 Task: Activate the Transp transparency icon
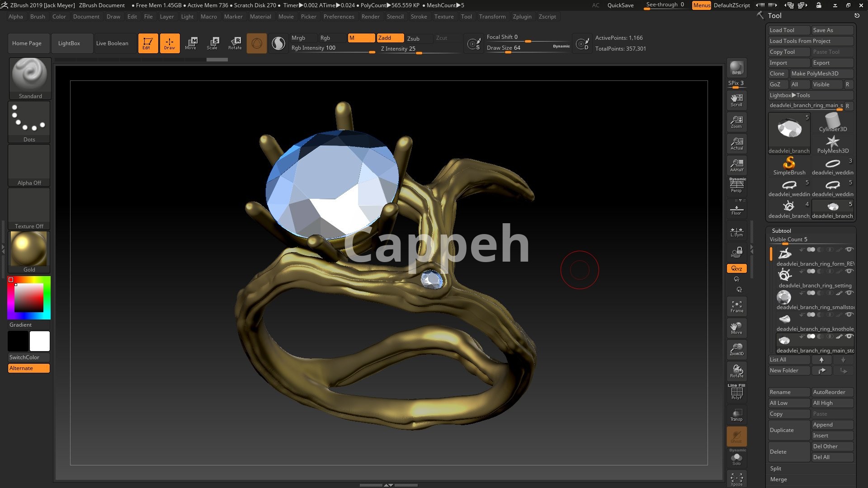pyautogui.click(x=736, y=415)
